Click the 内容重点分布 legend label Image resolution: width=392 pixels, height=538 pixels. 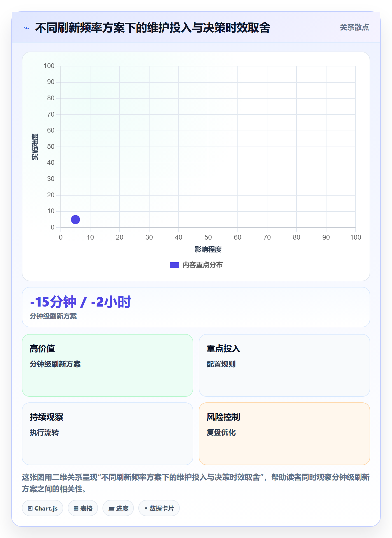click(202, 265)
